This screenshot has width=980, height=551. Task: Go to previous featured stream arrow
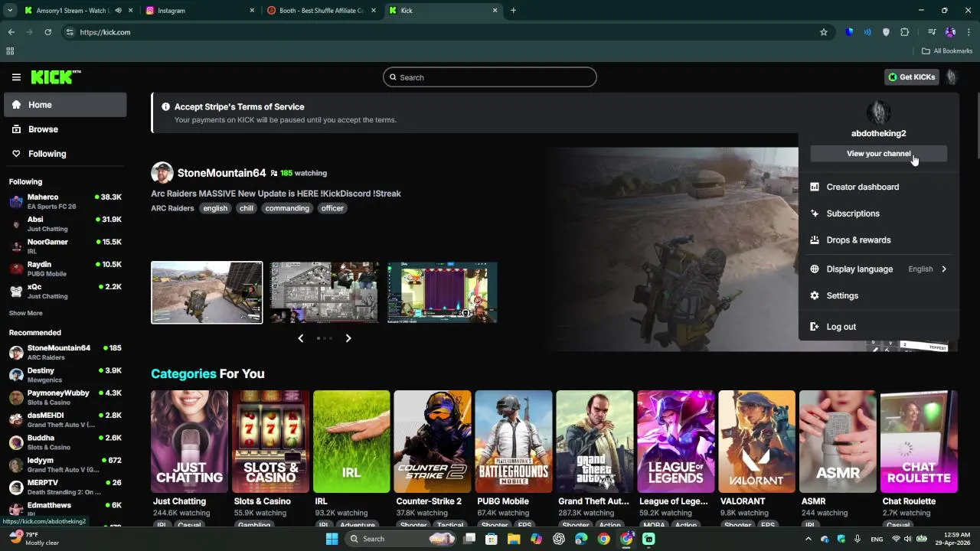[300, 338]
